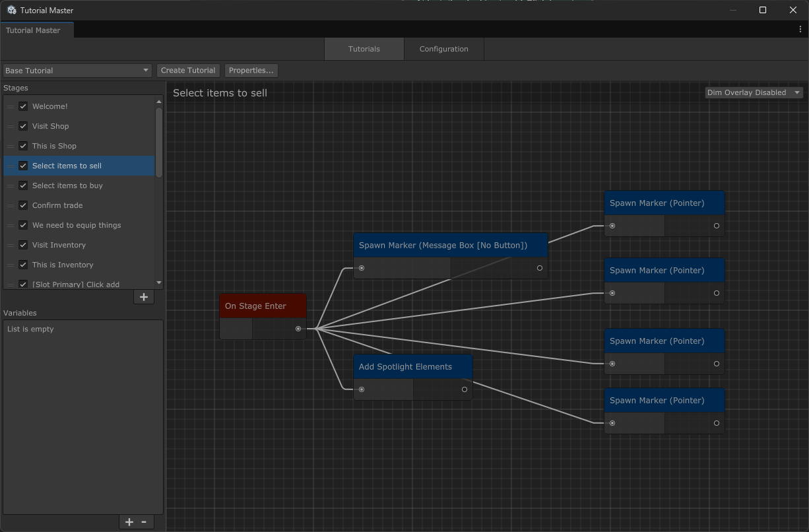This screenshot has width=809, height=532.
Task: Toggle the This is Shop checkbox
Action: 23,146
